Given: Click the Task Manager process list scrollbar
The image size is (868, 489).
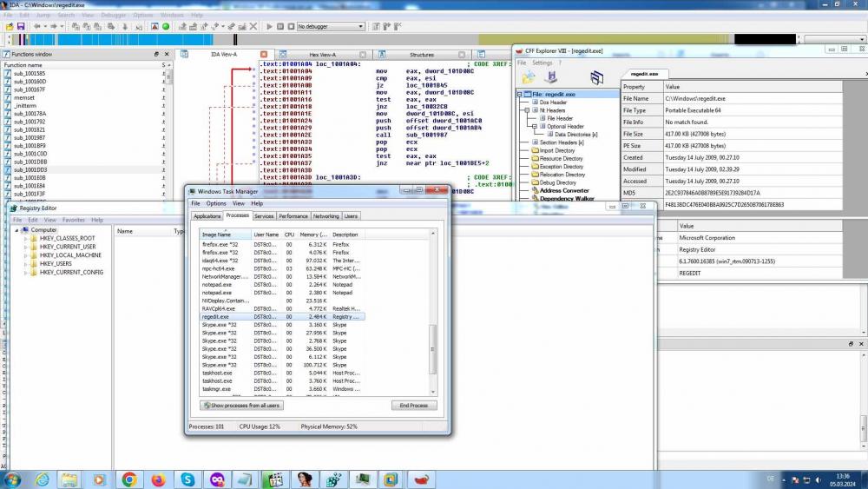Looking at the screenshot, I should (x=433, y=347).
